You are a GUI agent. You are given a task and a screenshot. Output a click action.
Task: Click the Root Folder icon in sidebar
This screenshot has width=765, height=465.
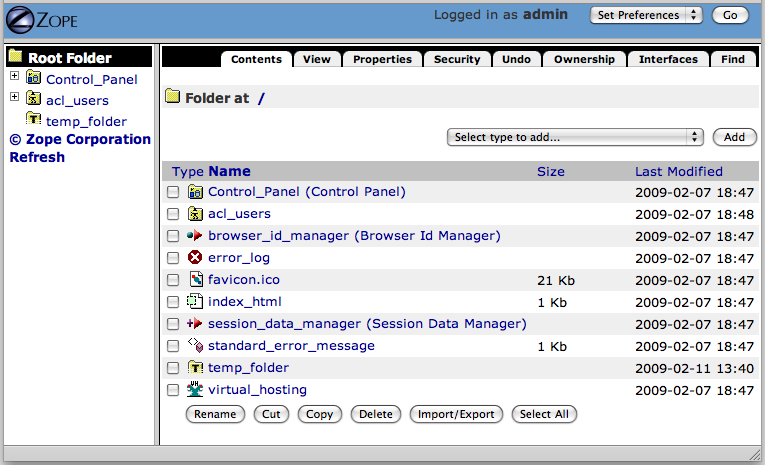(16, 56)
